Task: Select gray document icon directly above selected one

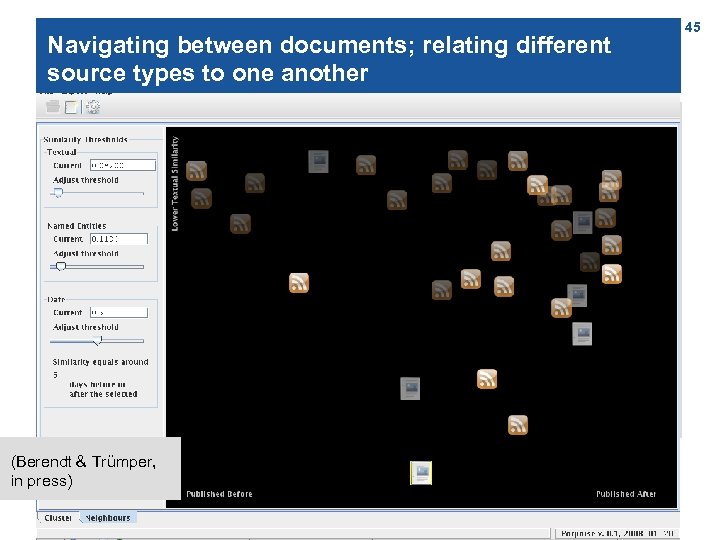Action: [410, 388]
